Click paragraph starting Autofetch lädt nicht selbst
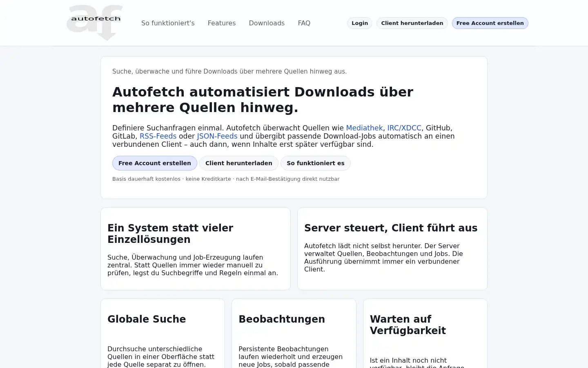This screenshot has width=588, height=368. (384, 258)
